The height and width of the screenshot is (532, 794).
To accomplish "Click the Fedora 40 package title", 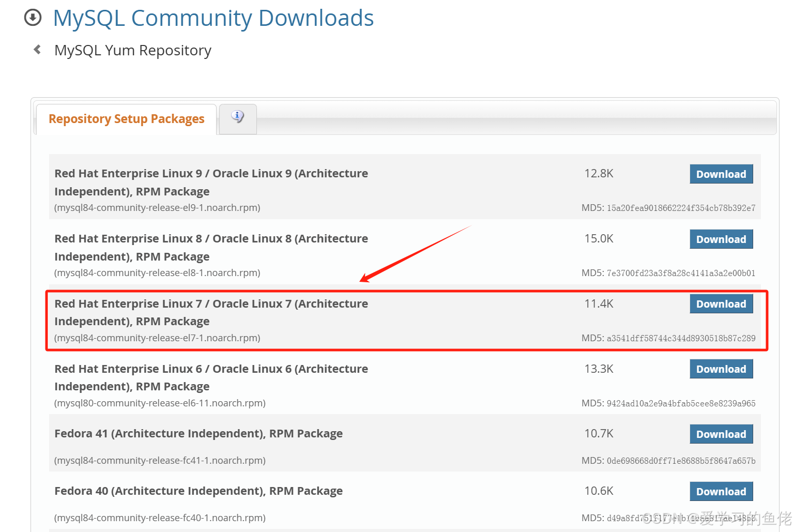I will (x=198, y=491).
